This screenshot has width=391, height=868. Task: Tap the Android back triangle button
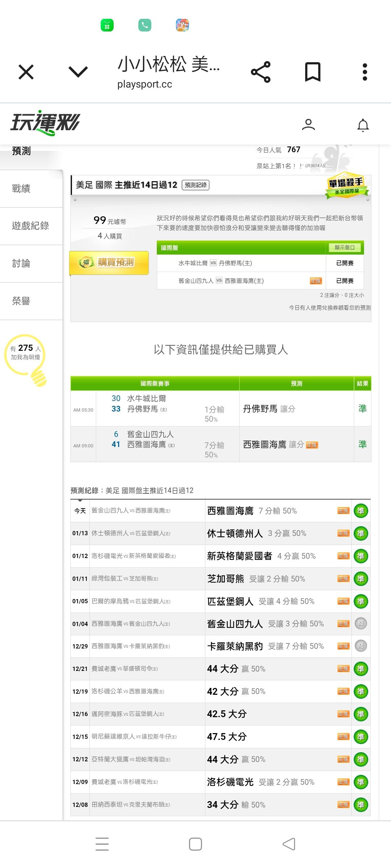click(289, 844)
